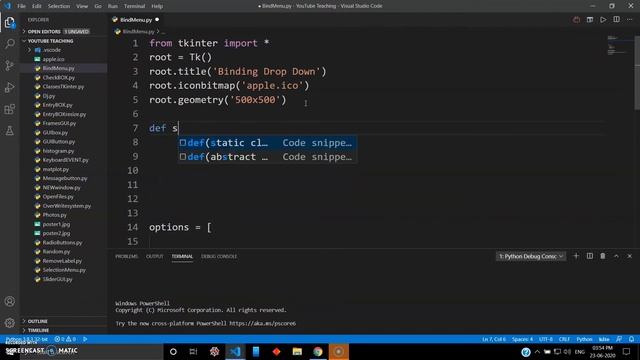Screen dimensions: 640x360
Task: Start debugging from status bar play icon
Action: pos(85,339)
